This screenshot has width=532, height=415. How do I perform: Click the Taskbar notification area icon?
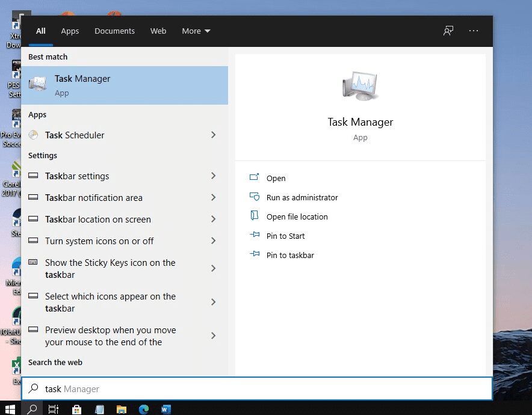tap(33, 197)
